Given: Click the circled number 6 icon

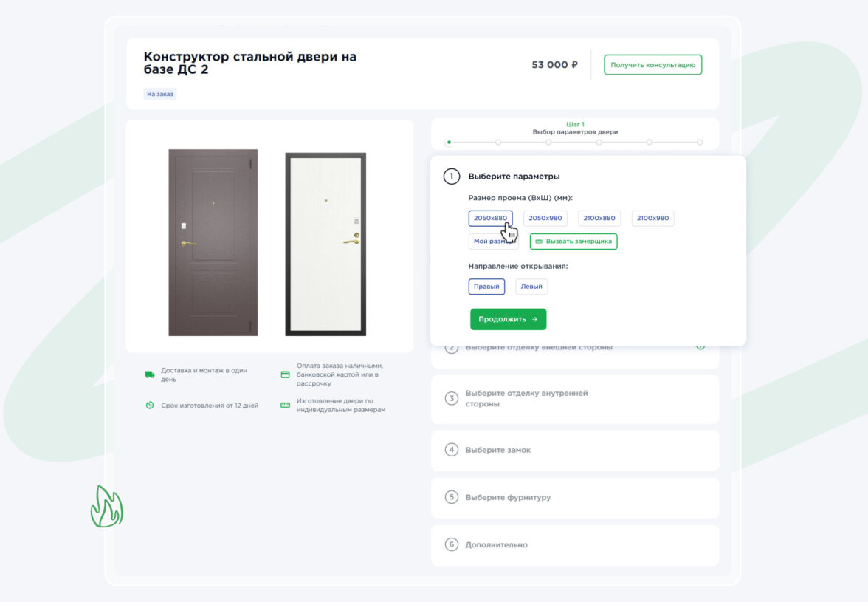Looking at the screenshot, I should click(452, 544).
